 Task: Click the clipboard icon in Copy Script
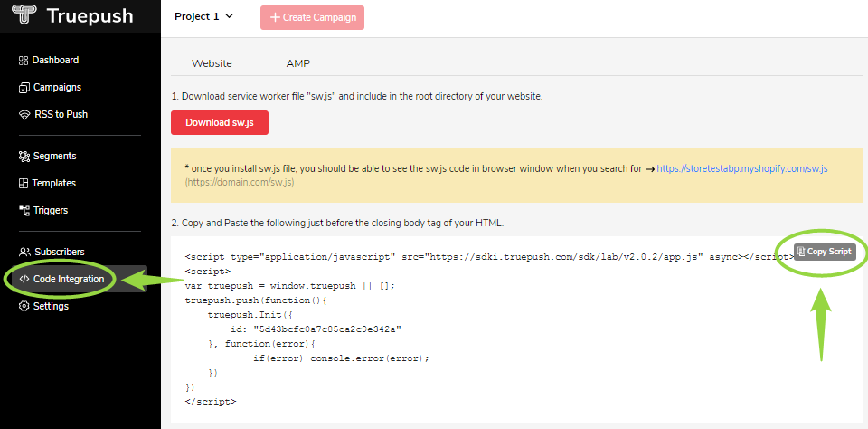click(x=801, y=252)
